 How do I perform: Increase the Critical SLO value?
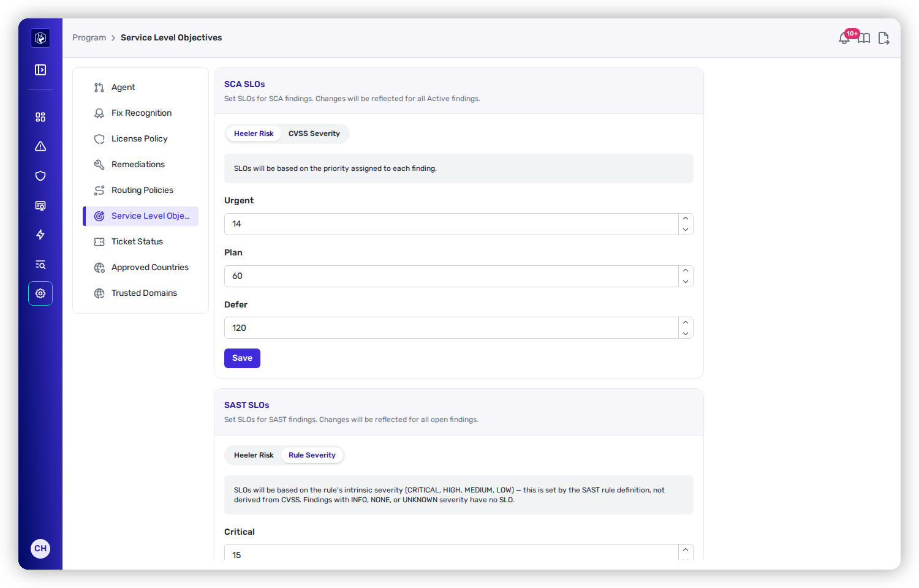pyautogui.click(x=686, y=549)
